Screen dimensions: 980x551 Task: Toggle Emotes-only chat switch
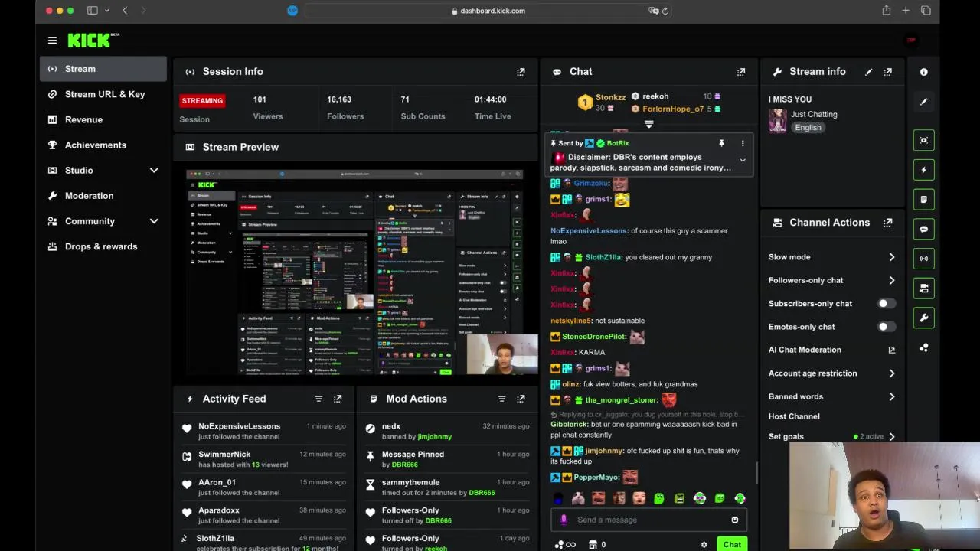tap(886, 327)
